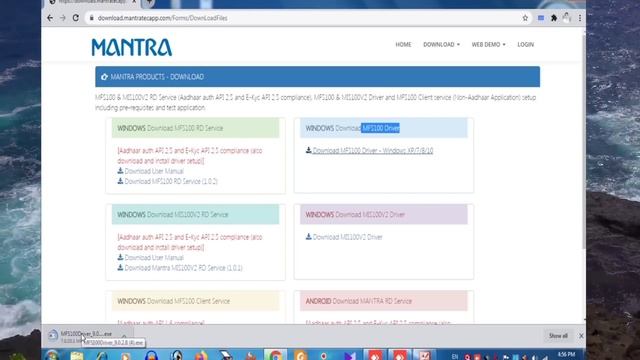This screenshot has width=640, height=360.
Task: Click the browser Back arrow
Action: pos(50,18)
